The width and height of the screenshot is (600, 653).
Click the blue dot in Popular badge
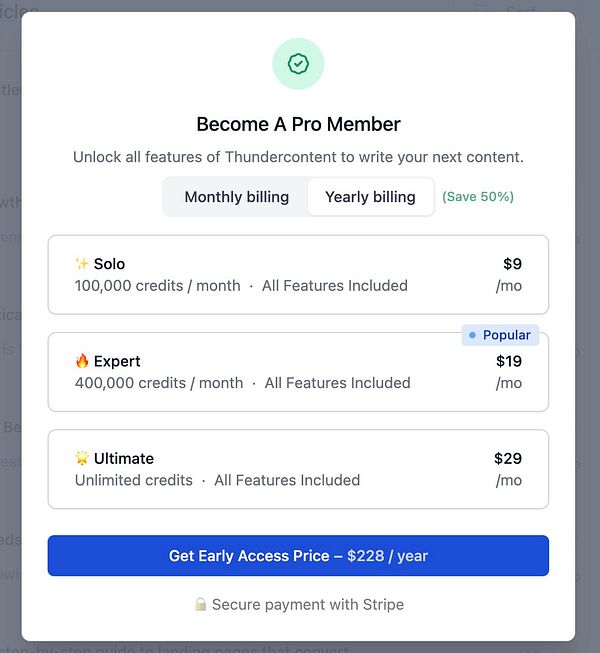click(473, 335)
